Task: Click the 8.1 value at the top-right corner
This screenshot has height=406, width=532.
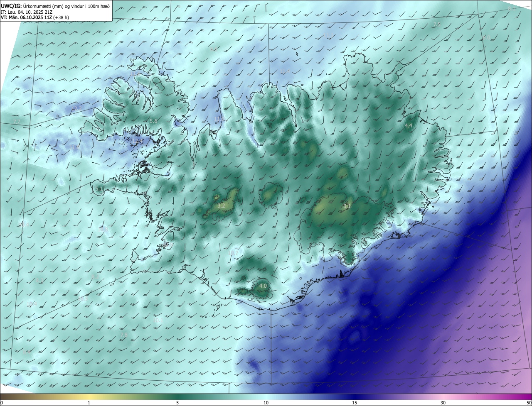Action: click(512, 8)
